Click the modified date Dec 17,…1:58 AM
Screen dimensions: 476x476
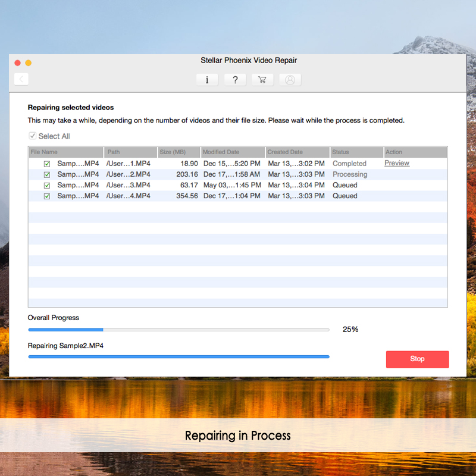pyautogui.click(x=231, y=174)
